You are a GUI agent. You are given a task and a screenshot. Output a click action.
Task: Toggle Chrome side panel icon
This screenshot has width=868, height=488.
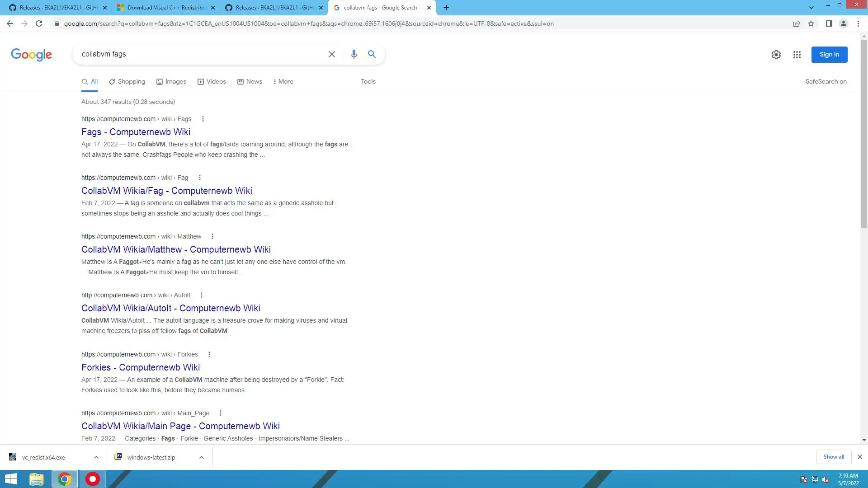click(x=829, y=23)
